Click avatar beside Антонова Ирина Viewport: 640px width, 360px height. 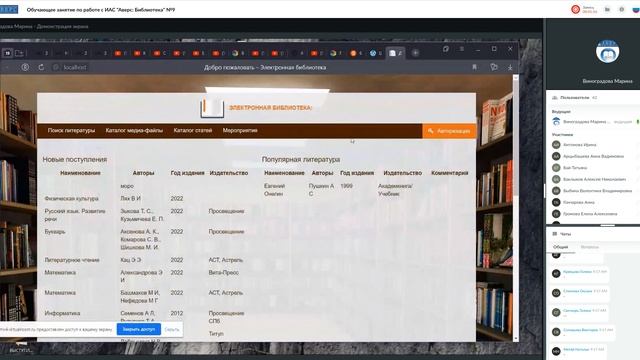click(556, 144)
